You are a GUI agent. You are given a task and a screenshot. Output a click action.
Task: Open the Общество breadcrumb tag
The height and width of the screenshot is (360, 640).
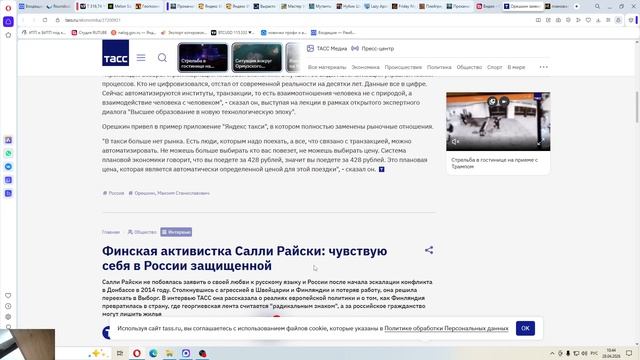click(x=142, y=232)
